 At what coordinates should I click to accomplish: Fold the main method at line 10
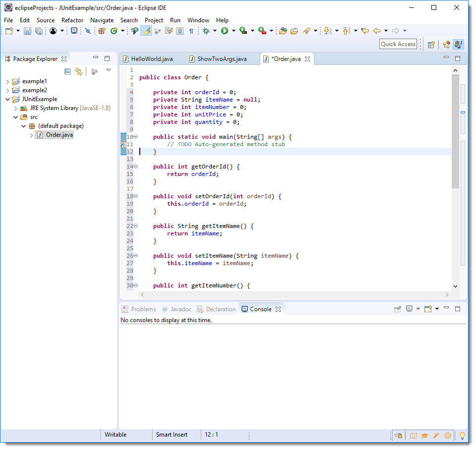[136, 137]
